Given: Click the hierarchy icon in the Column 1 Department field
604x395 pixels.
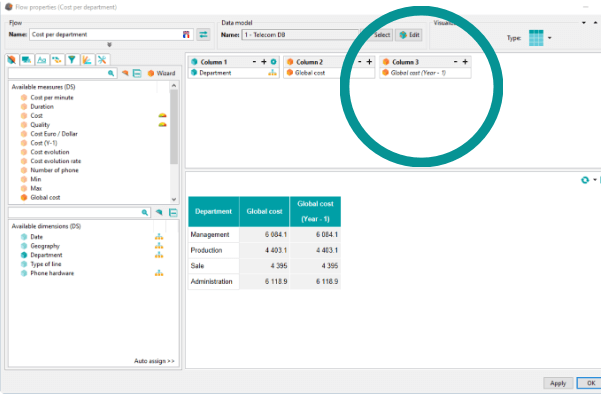Looking at the screenshot, I should [x=272, y=73].
